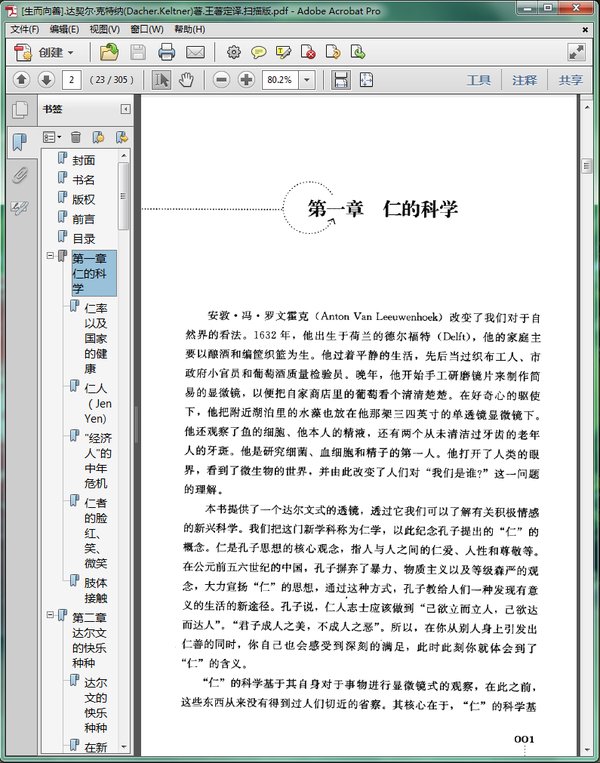Open settings gear icon in toolbar
This screenshot has width=600, height=763.
tap(234, 52)
